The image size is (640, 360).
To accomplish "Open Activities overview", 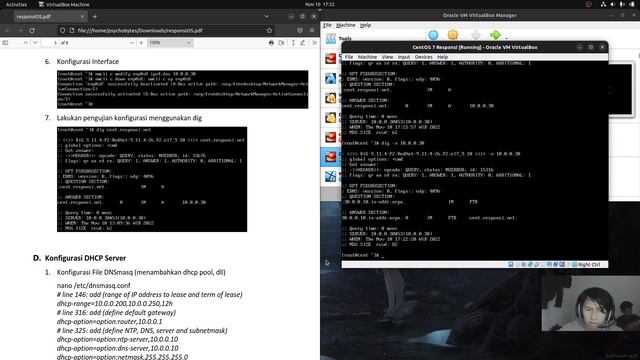I will [x=16, y=4].
